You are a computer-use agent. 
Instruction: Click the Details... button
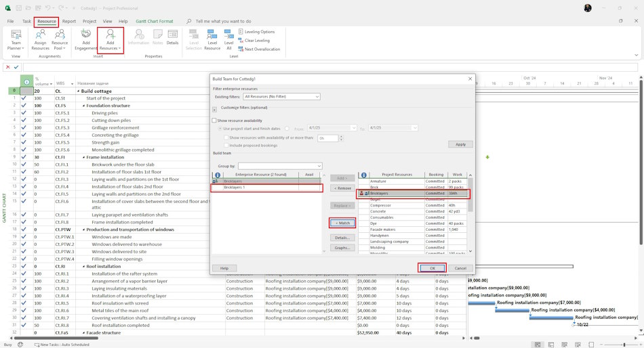click(342, 238)
